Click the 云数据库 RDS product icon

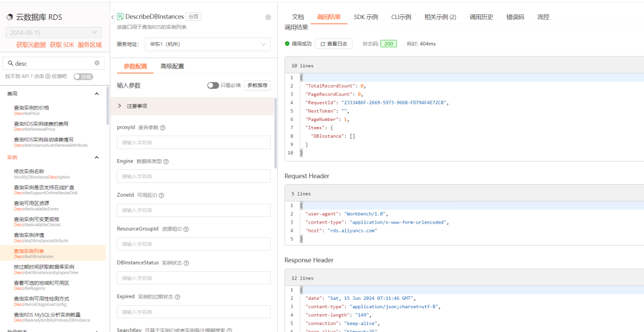(10, 17)
